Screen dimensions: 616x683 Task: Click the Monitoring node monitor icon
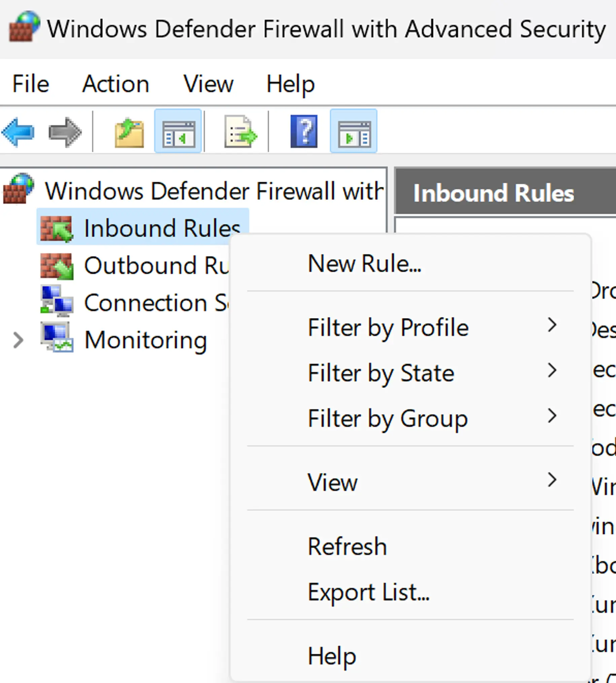point(57,337)
